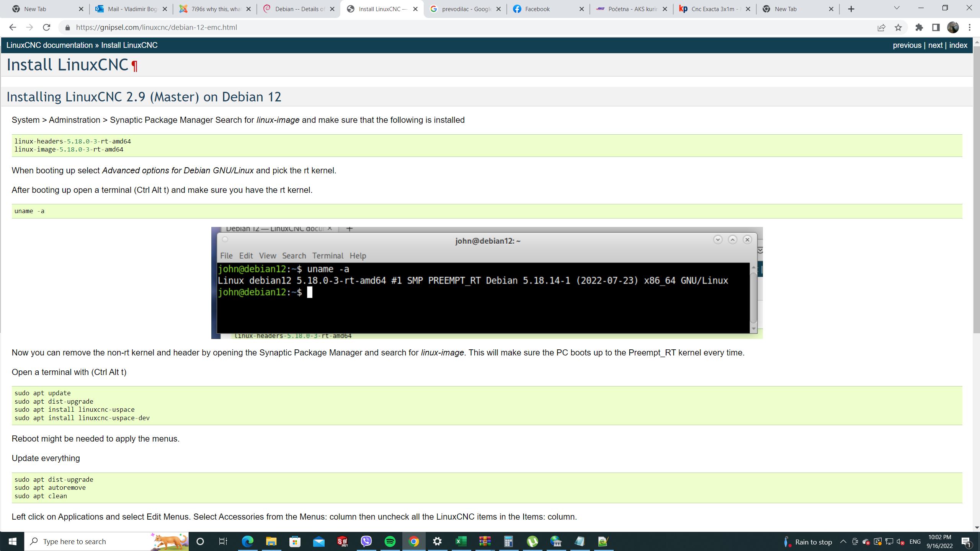This screenshot has height=551, width=980.
Task: Open the clock showing 10:02 PM
Action: click(939, 541)
